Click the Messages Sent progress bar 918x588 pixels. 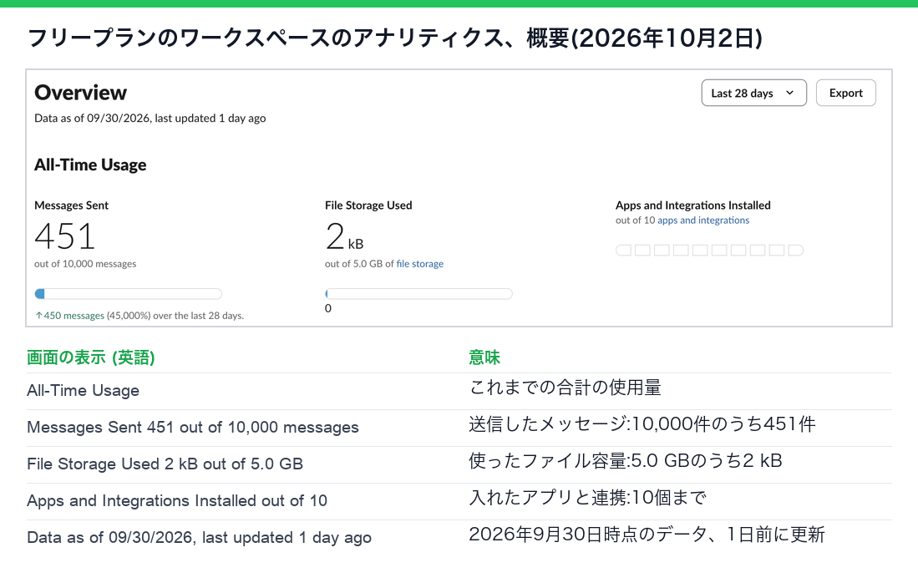tap(128, 294)
